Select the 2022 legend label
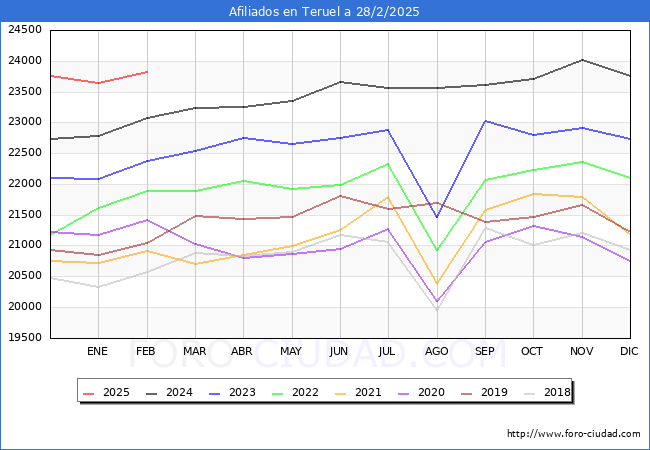650x450 pixels. (306, 392)
